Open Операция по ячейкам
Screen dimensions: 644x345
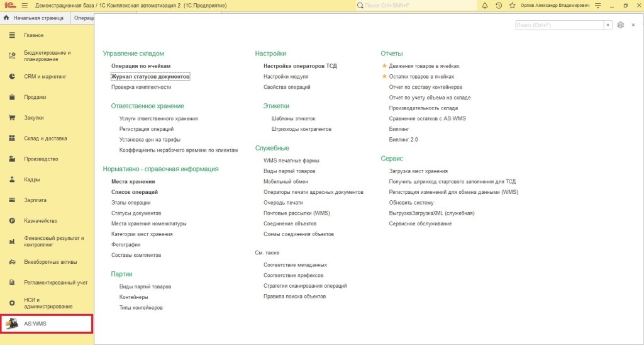click(x=141, y=66)
